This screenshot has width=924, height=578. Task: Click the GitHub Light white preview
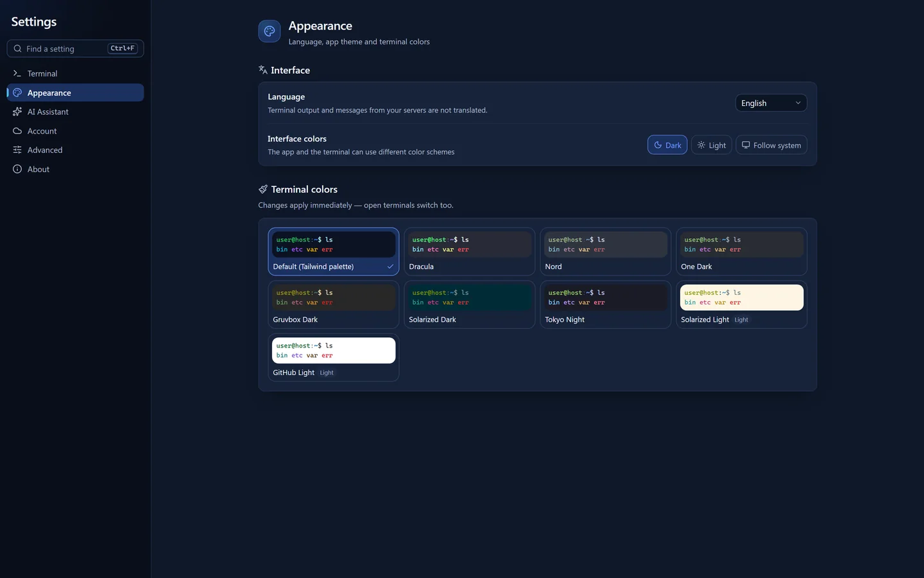[334, 351]
